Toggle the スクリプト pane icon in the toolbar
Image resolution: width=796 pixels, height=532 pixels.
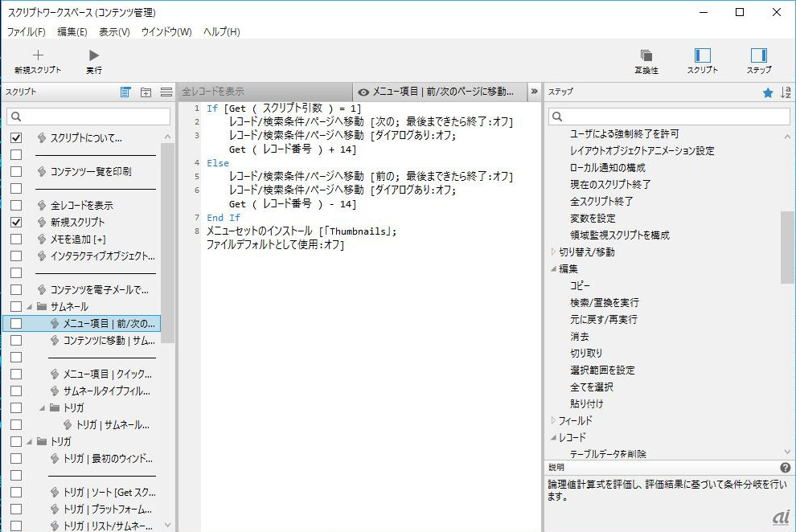coord(702,55)
